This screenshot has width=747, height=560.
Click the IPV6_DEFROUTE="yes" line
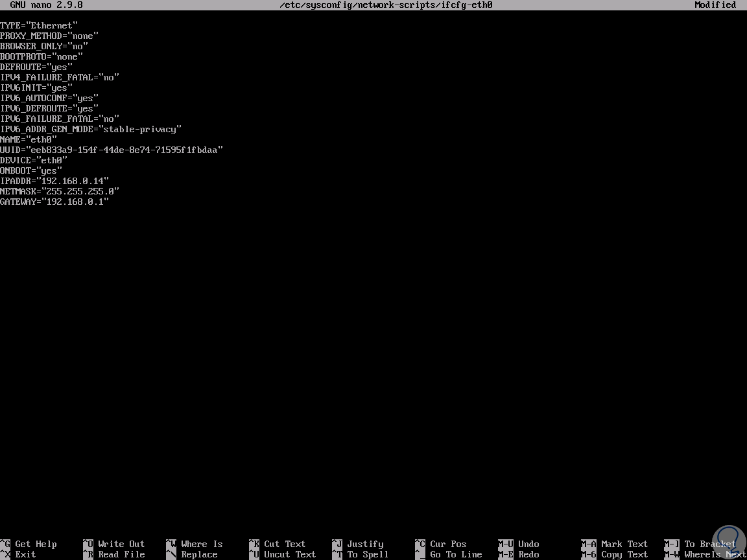pos(49,109)
